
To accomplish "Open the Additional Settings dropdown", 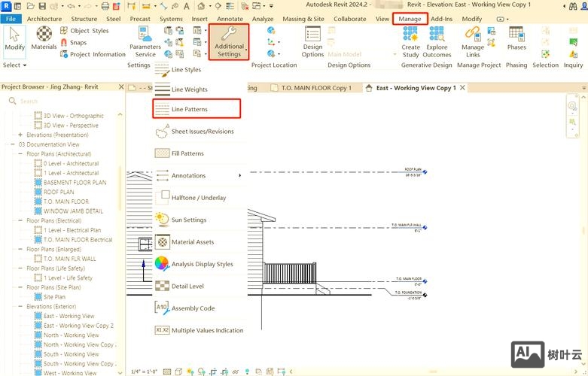I will pos(229,41).
